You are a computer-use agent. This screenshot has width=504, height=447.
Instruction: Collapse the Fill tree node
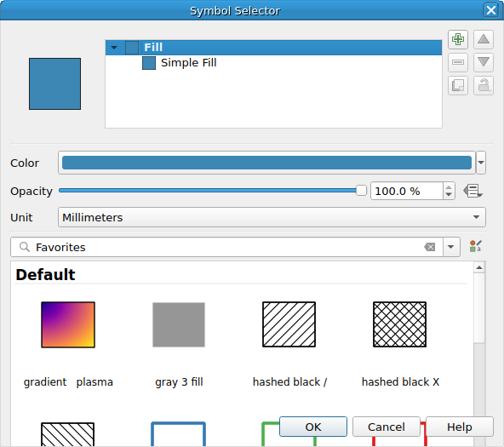tap(114, 48)
